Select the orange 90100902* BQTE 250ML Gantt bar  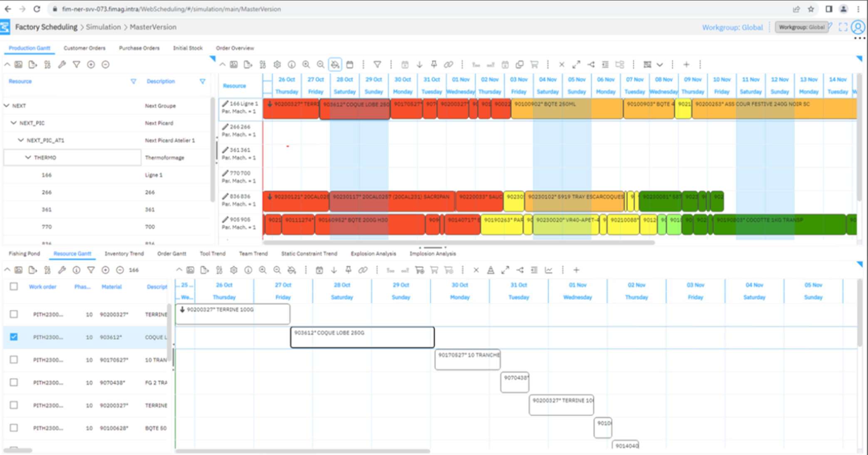click(567, 109)
